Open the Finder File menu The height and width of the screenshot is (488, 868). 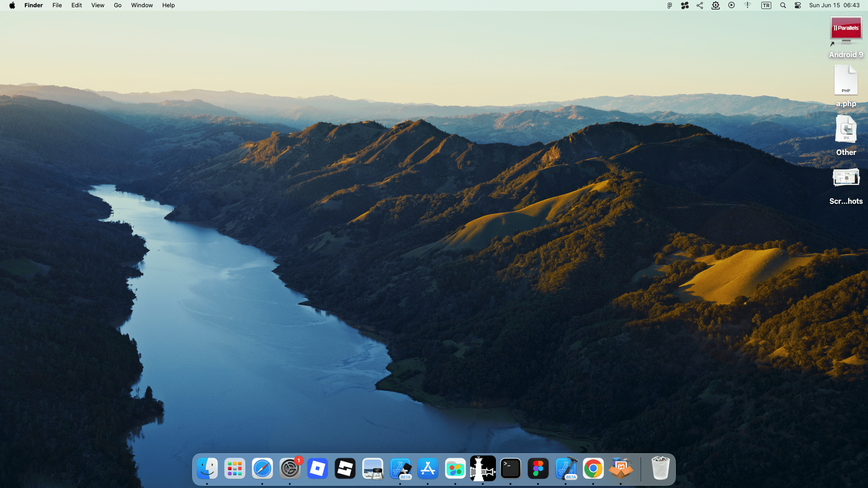57,5
